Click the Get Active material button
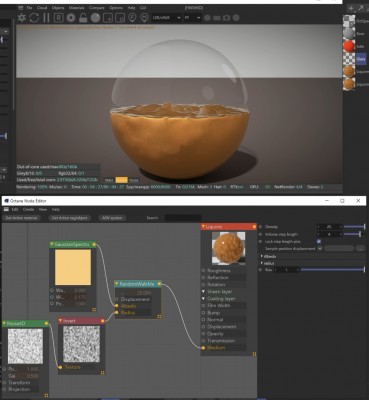 [x=22, y=218]
